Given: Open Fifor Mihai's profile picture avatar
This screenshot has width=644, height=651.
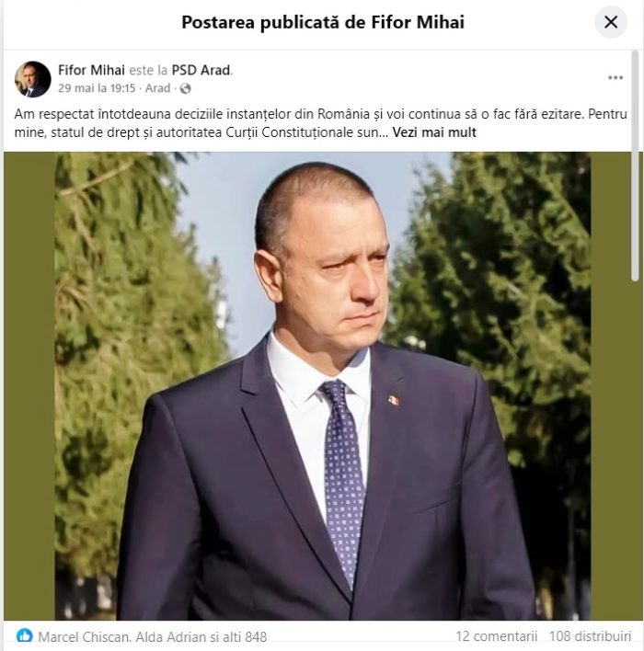Looking at the screenshot, I should (32, 79).
